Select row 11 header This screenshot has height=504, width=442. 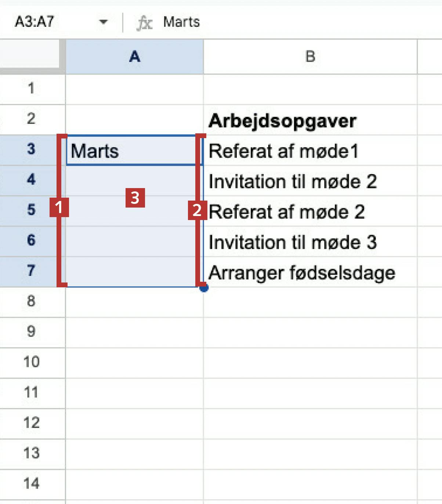[31, 392]
